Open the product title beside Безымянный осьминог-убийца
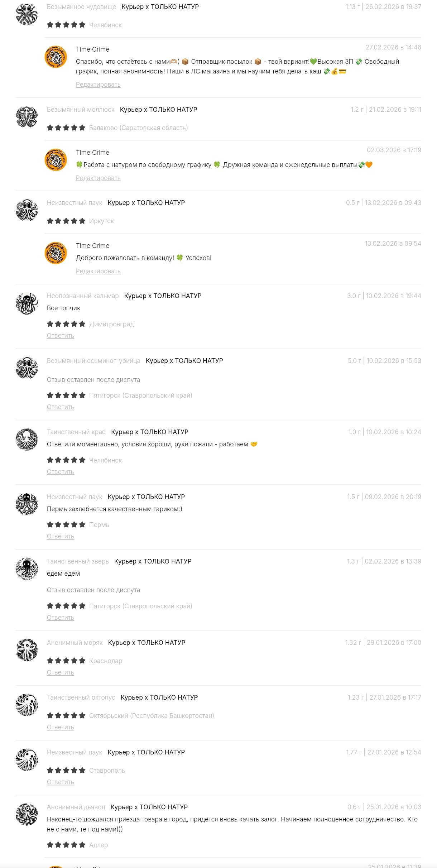Viewport: 437px width, 868px height. (184, 361)
